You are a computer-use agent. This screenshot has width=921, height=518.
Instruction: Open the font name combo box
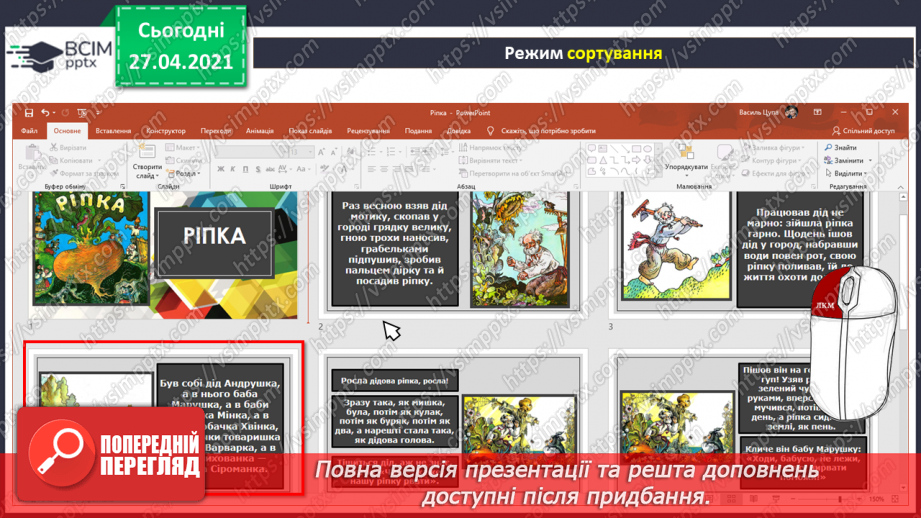coord(251,152)
